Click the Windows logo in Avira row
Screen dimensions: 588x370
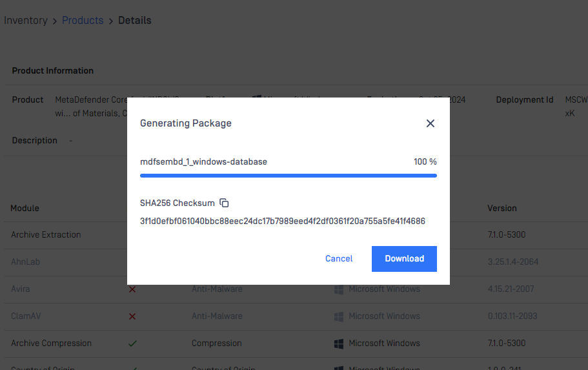point(339,289)
